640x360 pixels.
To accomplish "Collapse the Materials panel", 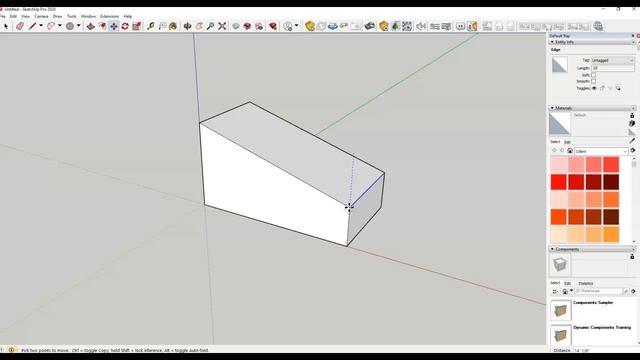I will pyautogui.click(x=552, y=108).
